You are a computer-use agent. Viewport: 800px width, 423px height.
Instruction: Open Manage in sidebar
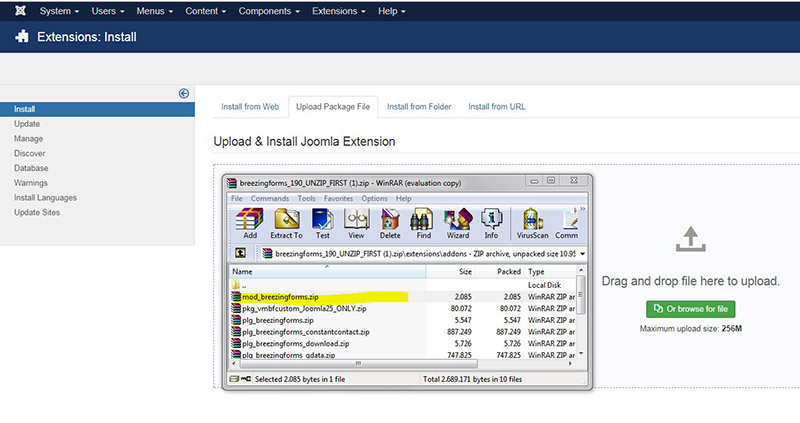29,139
